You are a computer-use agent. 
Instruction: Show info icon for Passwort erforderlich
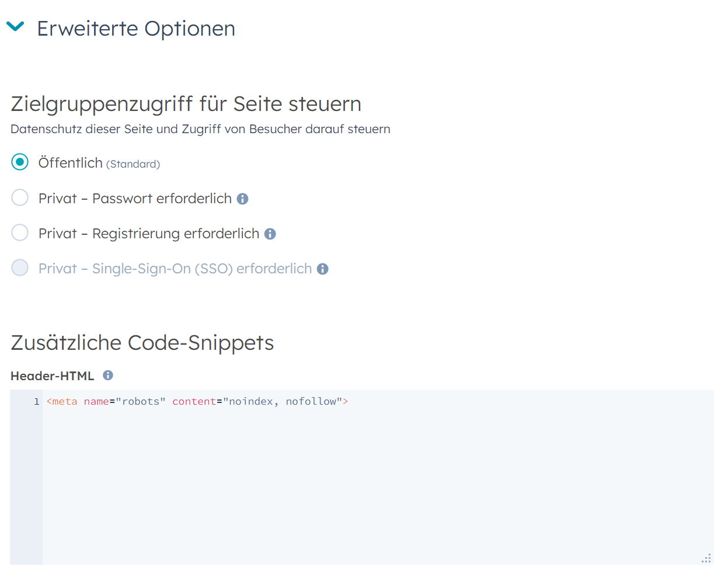tap(243, 199)
